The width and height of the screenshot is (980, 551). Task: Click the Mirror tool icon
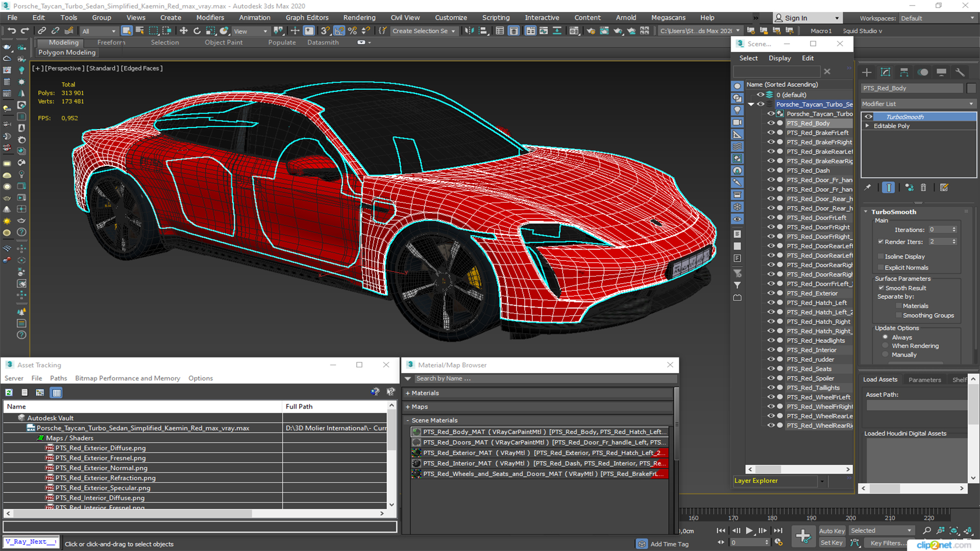pos(469,31)
